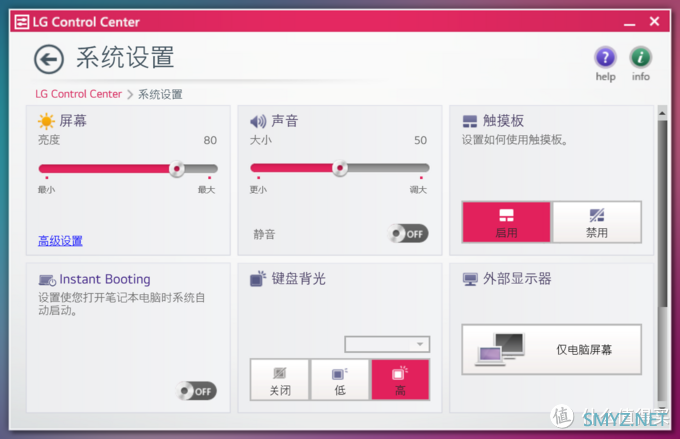Click the speaker icon beside 声音
680x439 pixels.
point(258,121)
